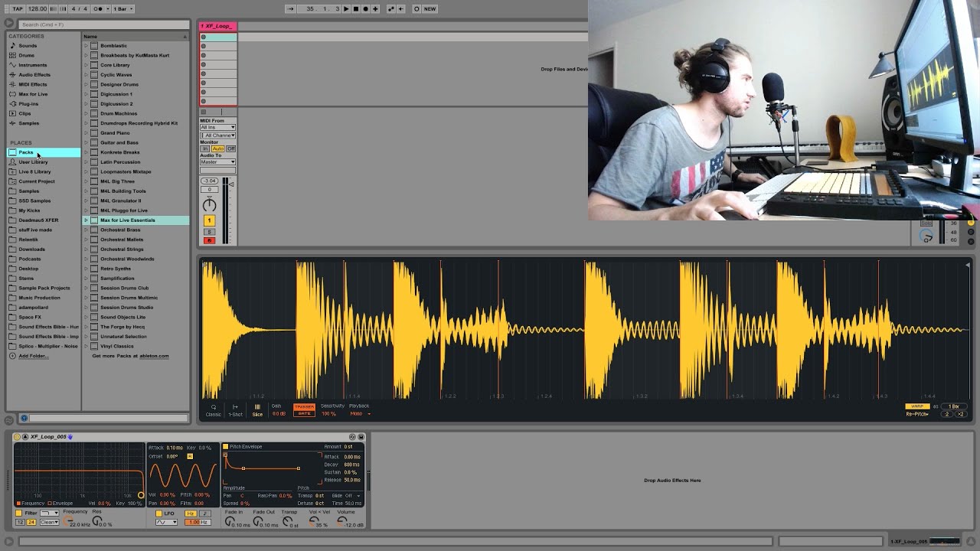The image size is (980, 551).
Task: Click the Simpler device activator icon
Action: pos(17,437)
